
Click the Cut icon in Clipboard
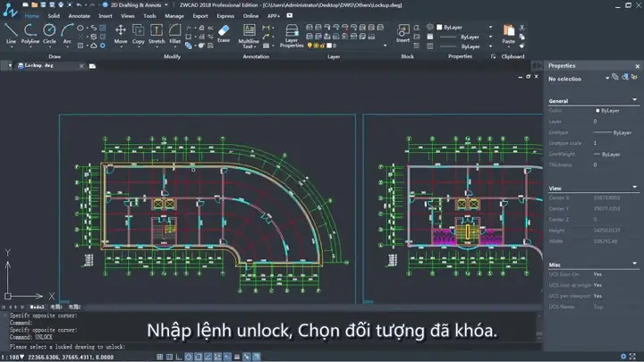[x=522, y=28]
